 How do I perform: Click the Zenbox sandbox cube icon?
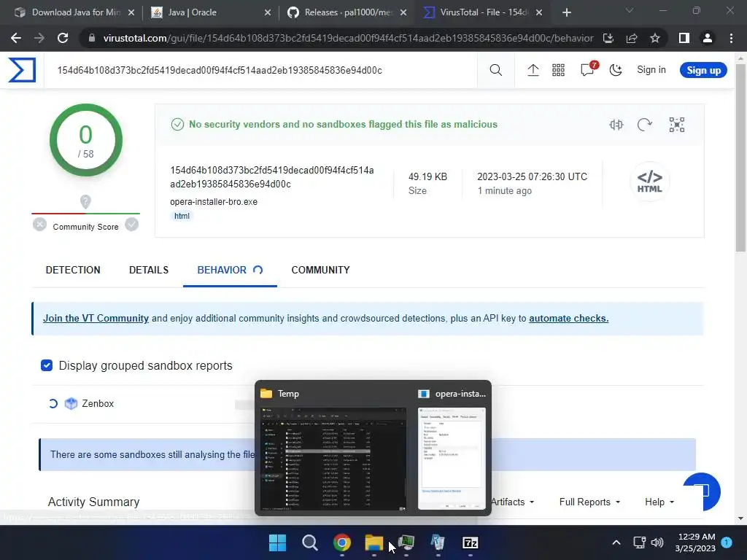(x=71, y=403)
